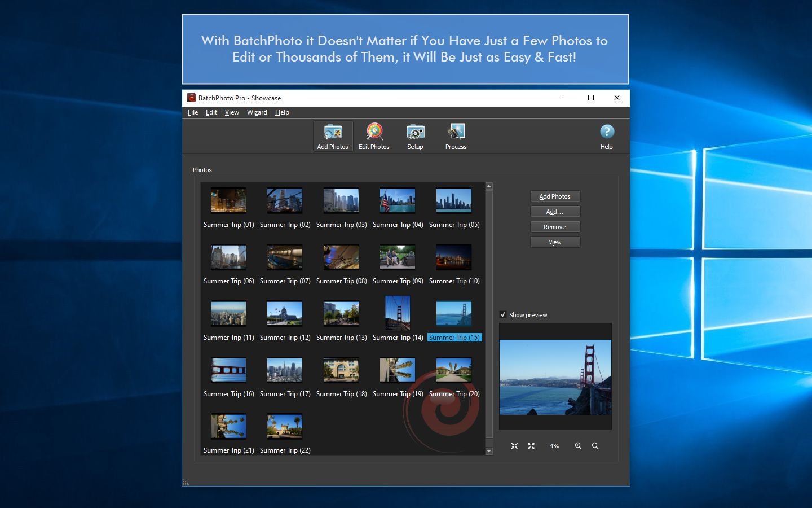Click the resize grip at window's bottom-left
This screenshot has width=812, height=508.
186,482
